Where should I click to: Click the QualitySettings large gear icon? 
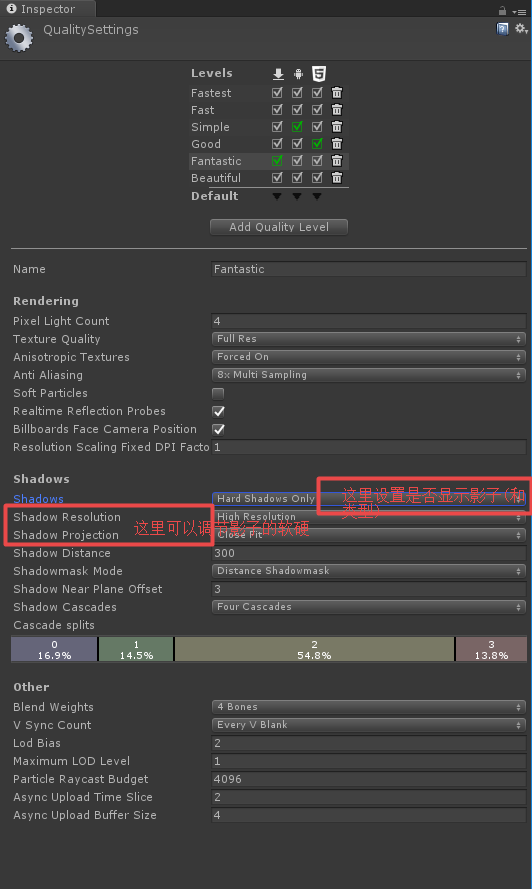19,37
